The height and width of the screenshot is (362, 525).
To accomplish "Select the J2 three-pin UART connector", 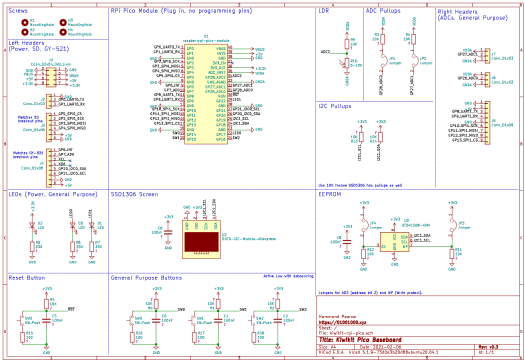I will [49, 101].
